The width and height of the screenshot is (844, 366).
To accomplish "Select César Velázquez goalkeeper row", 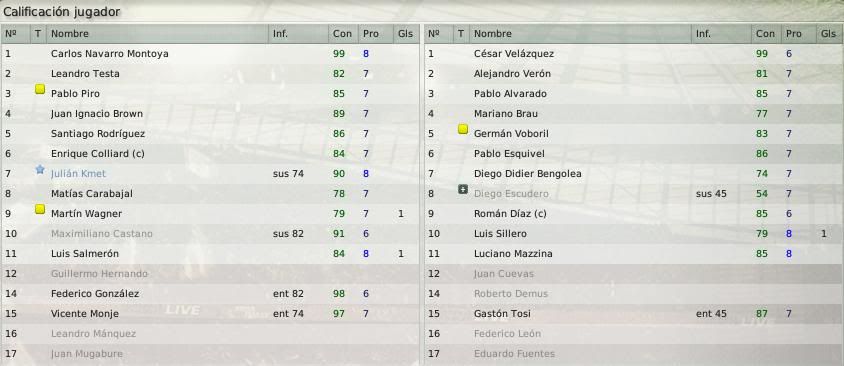I will point(634,54).
